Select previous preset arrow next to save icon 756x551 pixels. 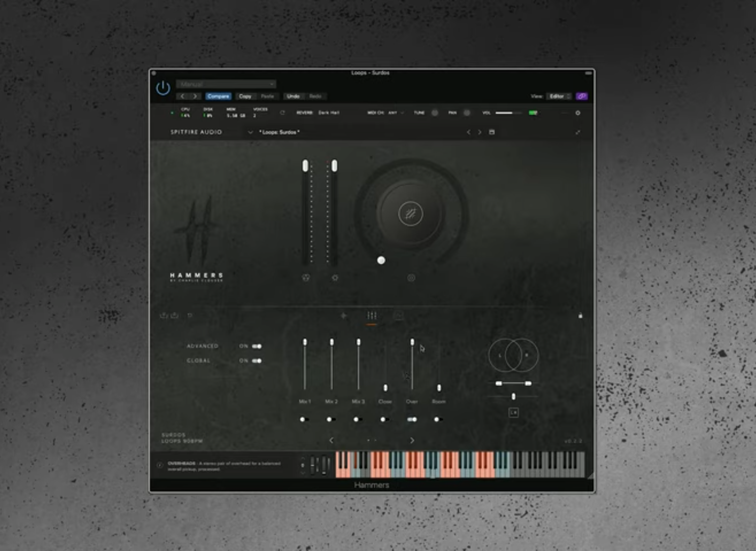click(x=468, y=132)
